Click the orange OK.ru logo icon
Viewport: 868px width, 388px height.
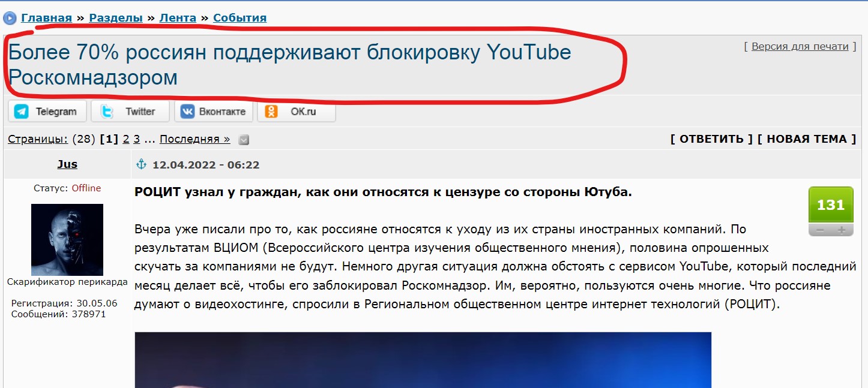[x=271, y=112]
